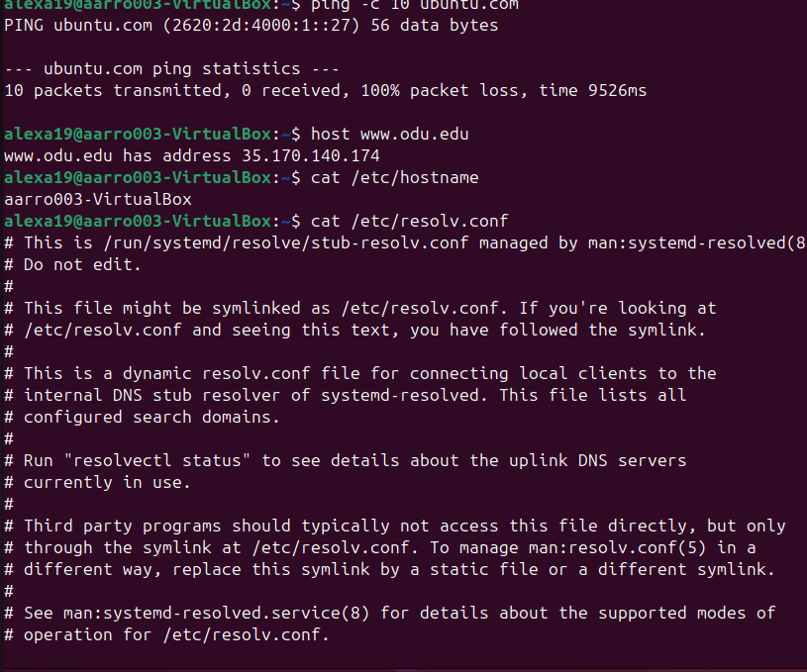The height and width of the screenshot is (672, 807).
Task: Click the "currently in use." comment line
Action: coord(108,482)
